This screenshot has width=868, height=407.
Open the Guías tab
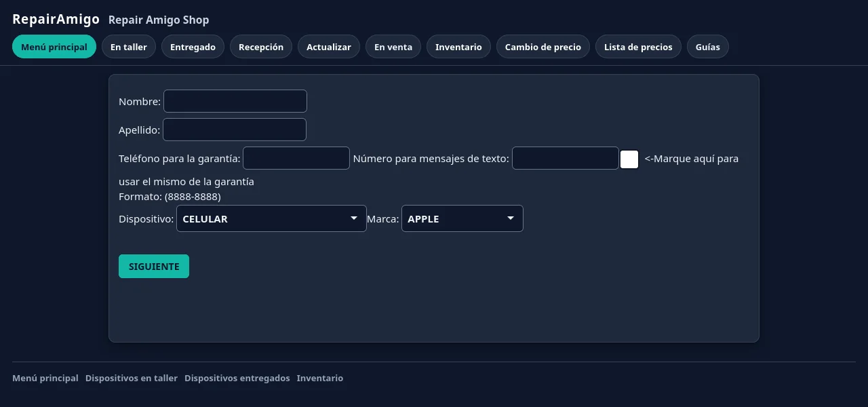[708, 47]
